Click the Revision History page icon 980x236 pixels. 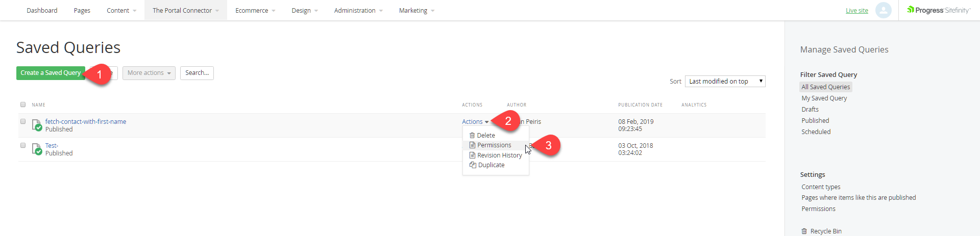pos(472,155)
